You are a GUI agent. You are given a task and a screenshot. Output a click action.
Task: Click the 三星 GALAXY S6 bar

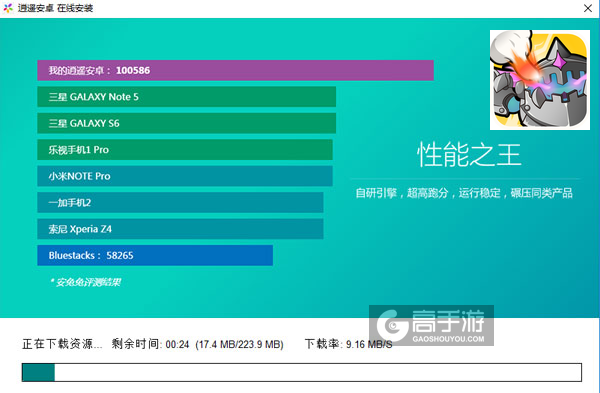coord(186,123)
